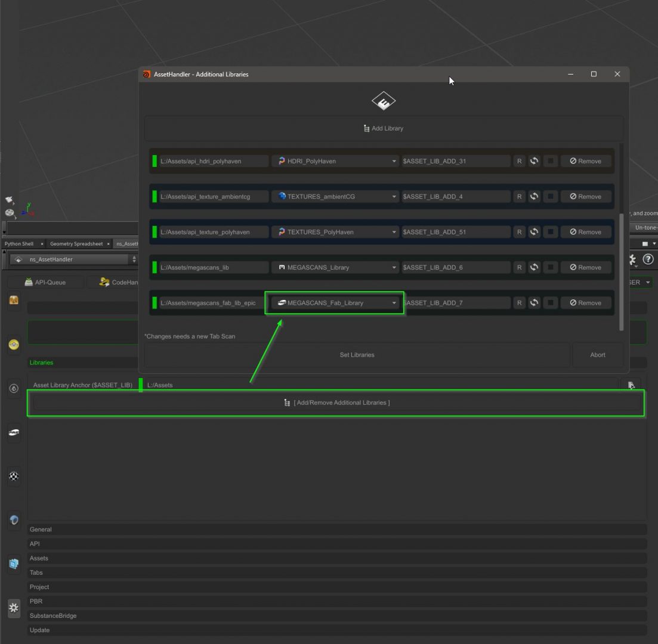
Task: Expand the SubstanceBridge settings section
Action: [337, 616]
